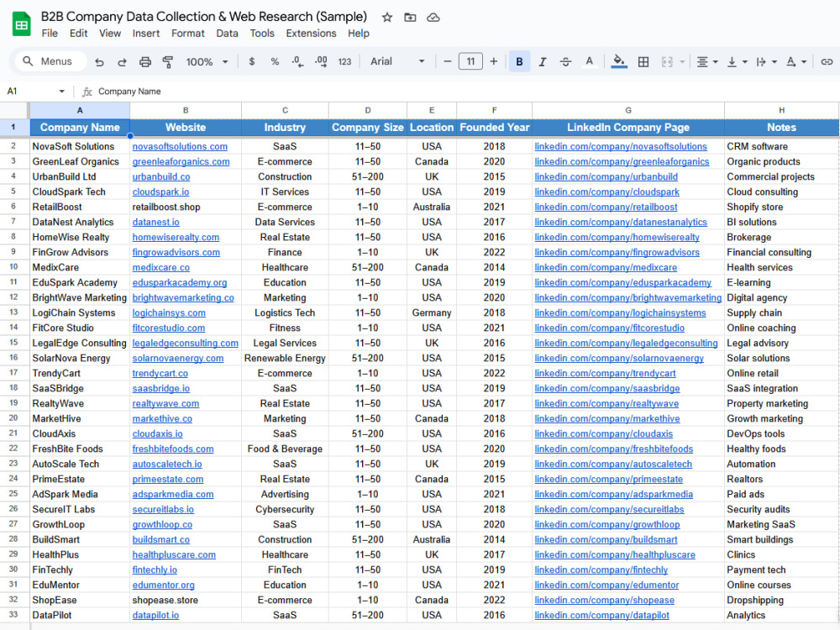Image resolution: width=840 pixels, height=630 pixels.
Task: Select the Founded Year header cell
Action: click(x=494, y=128)
